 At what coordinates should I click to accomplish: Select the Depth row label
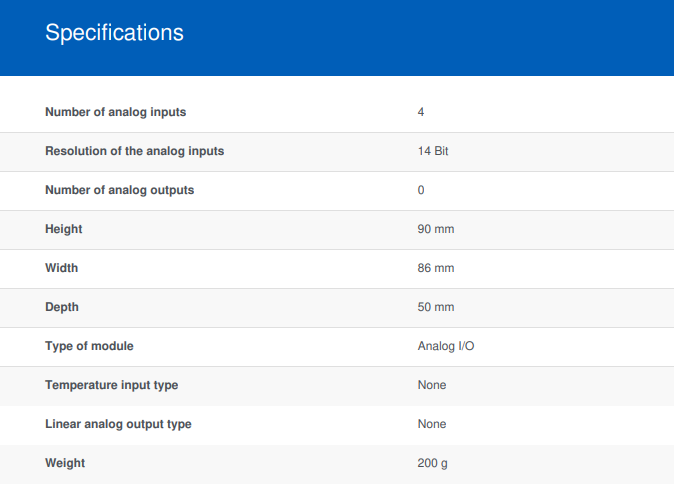coord(62,307)
